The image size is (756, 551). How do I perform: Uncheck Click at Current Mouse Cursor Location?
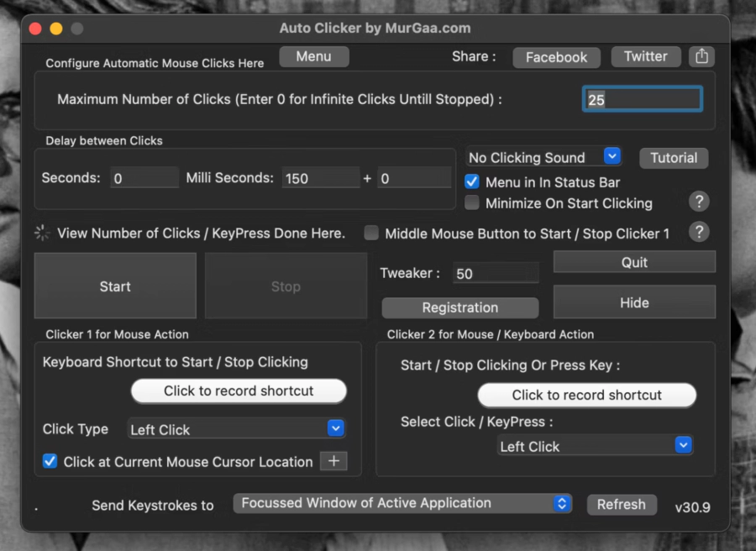point(50,461)
